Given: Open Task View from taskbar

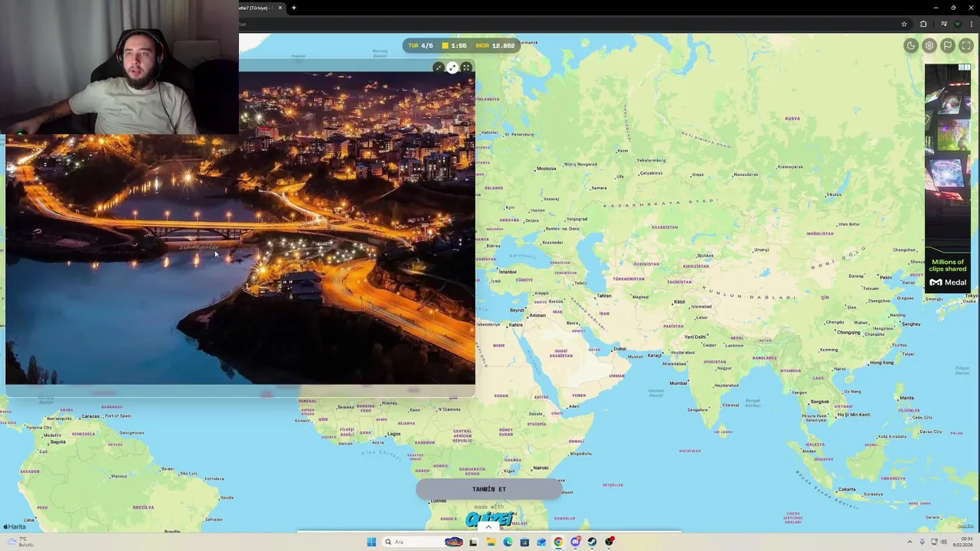Looking at the screenshot, I should click(x=473, y=542).
